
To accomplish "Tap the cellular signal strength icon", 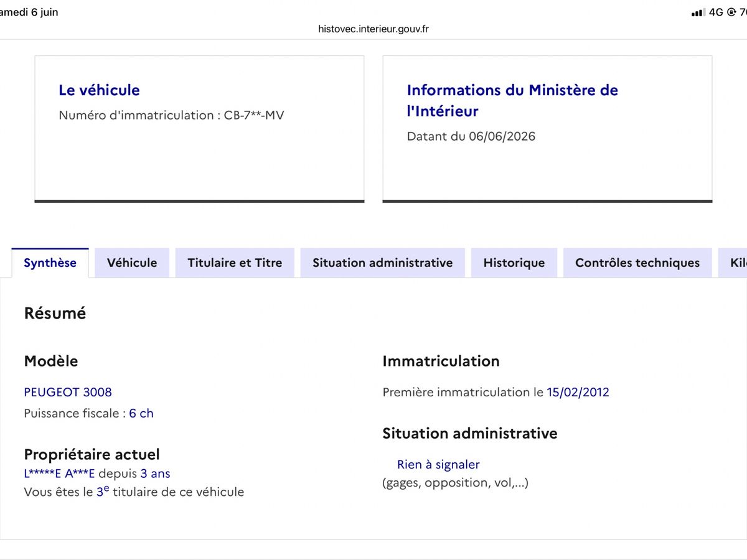I will [698, 12].
